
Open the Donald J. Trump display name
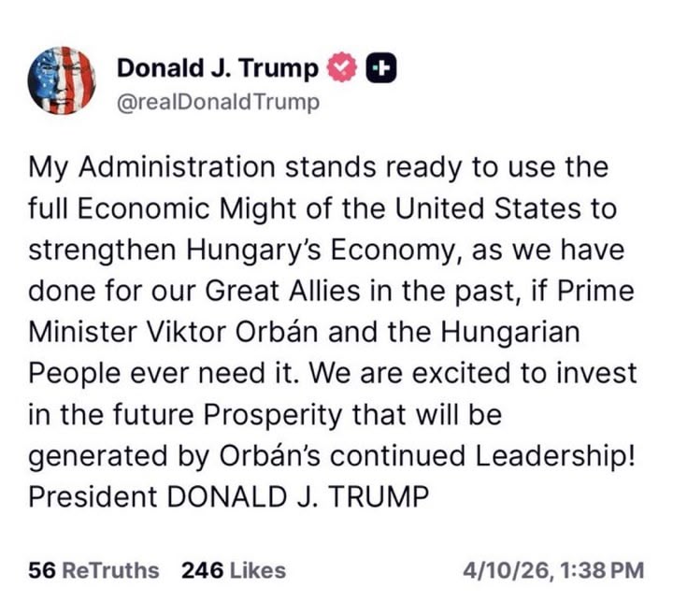(x=218, y=67)
